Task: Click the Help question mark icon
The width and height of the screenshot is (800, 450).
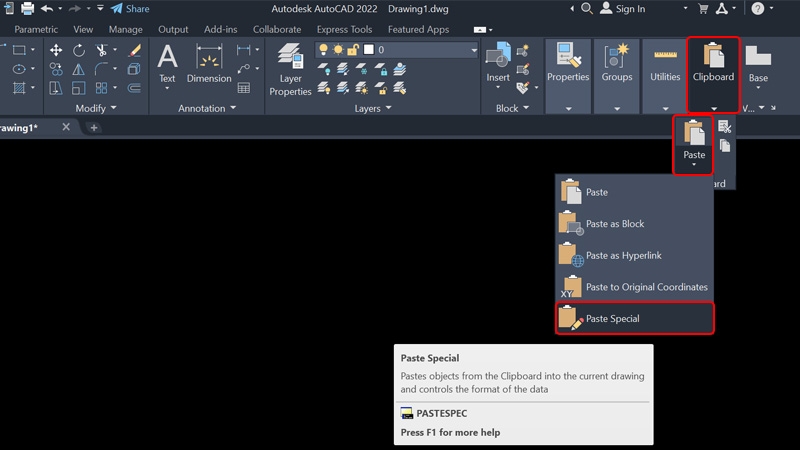Action: pyautogui.click(x=758, y=8)
